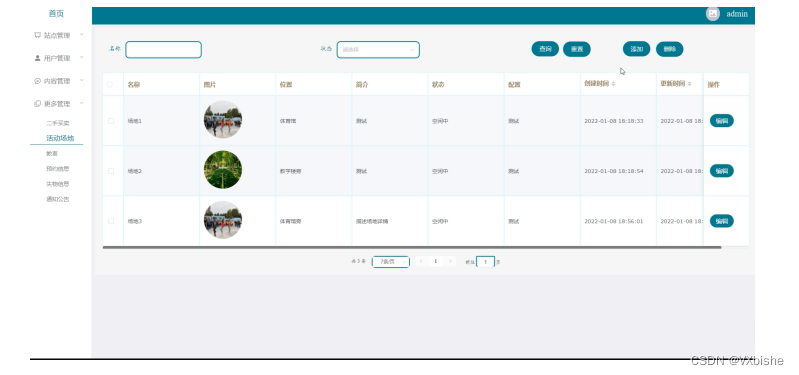Expand the 站点管理 menu chevron
Screen dimensions: 799x375
tap(82, 35)
